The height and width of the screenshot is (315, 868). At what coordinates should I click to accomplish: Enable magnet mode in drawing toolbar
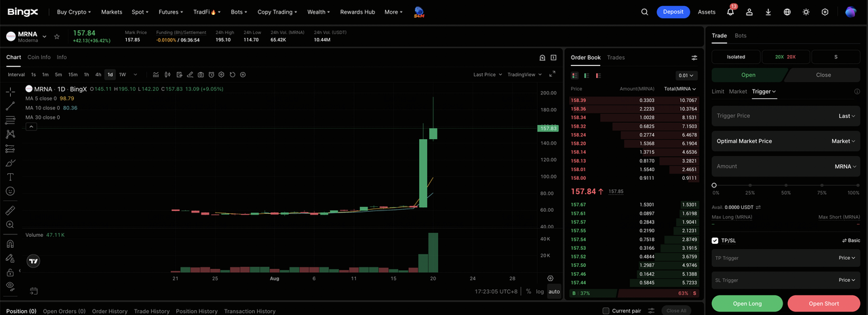click(10, 244)
